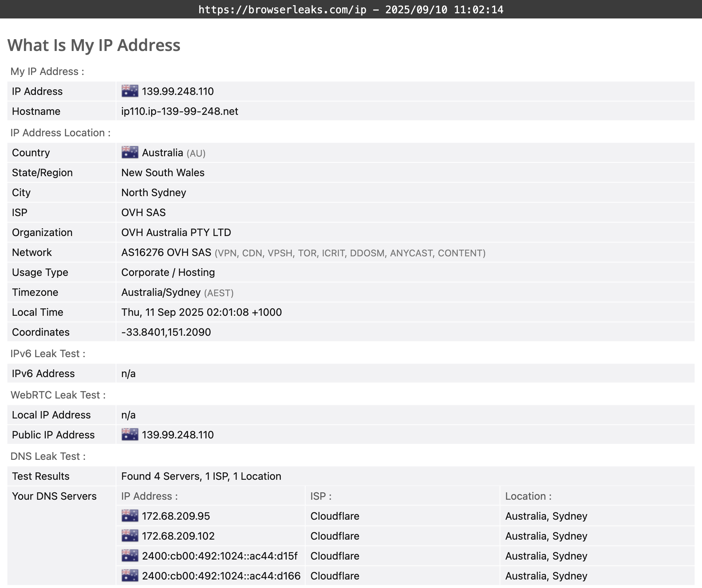
Task: Click the 'Australia/Sydney' timezone value
Action: point(161,292)
